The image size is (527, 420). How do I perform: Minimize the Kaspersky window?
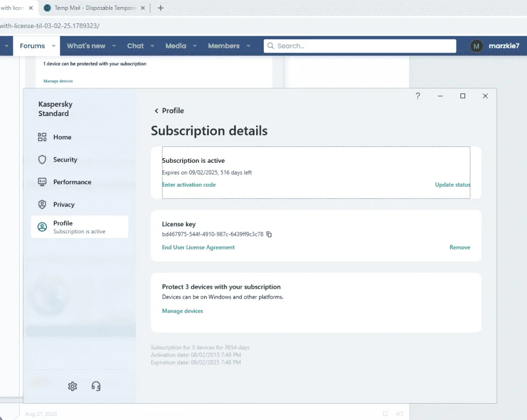coord(440,96)
